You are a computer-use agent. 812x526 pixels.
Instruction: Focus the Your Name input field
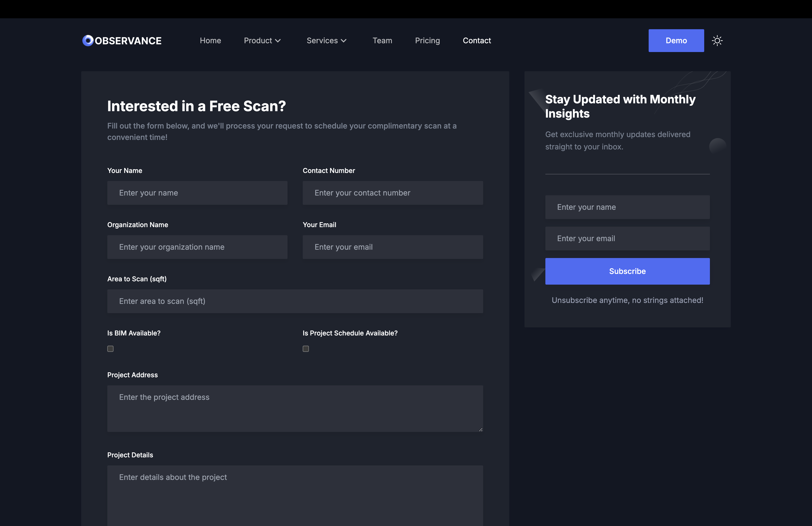(x=197, y=193)
